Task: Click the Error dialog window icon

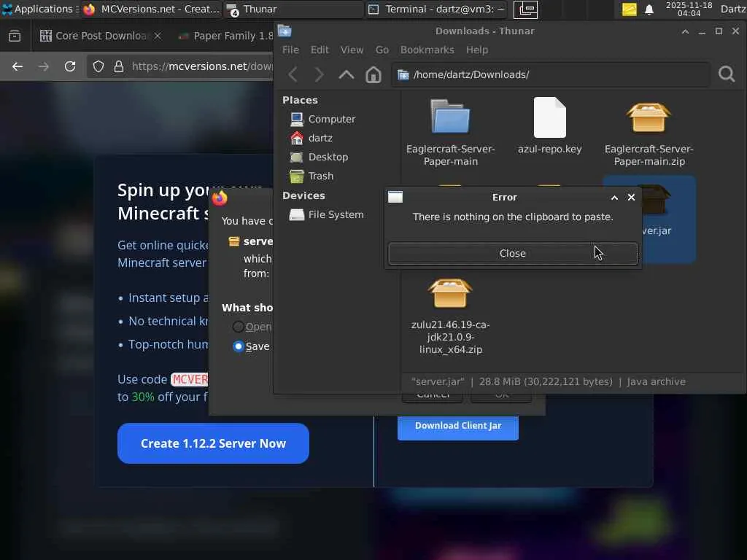Action: coord(395,197)
